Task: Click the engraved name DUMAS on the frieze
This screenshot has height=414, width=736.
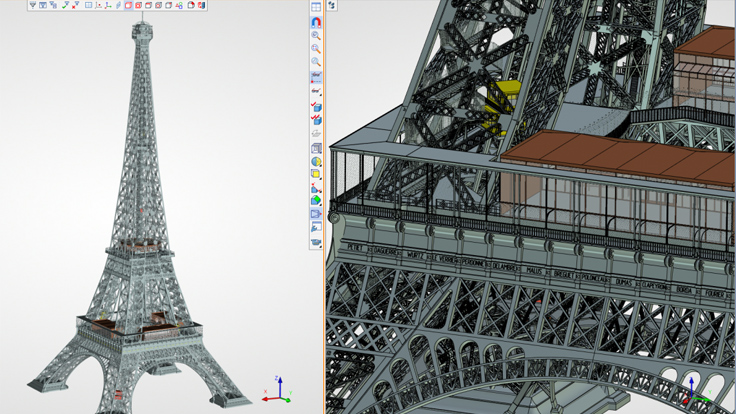Action: 623,282
